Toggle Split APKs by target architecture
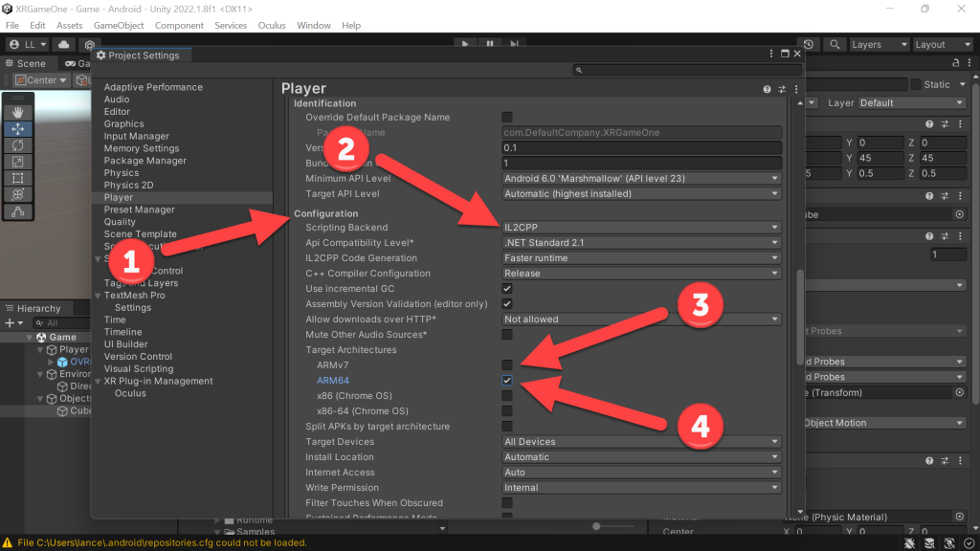The height and width of the screenshot is (551, 980). tap(507, 427)
